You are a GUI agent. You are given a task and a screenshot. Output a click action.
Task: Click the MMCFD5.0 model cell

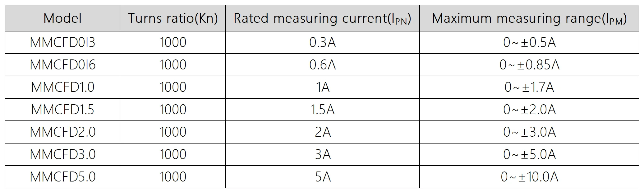(62, 177)
